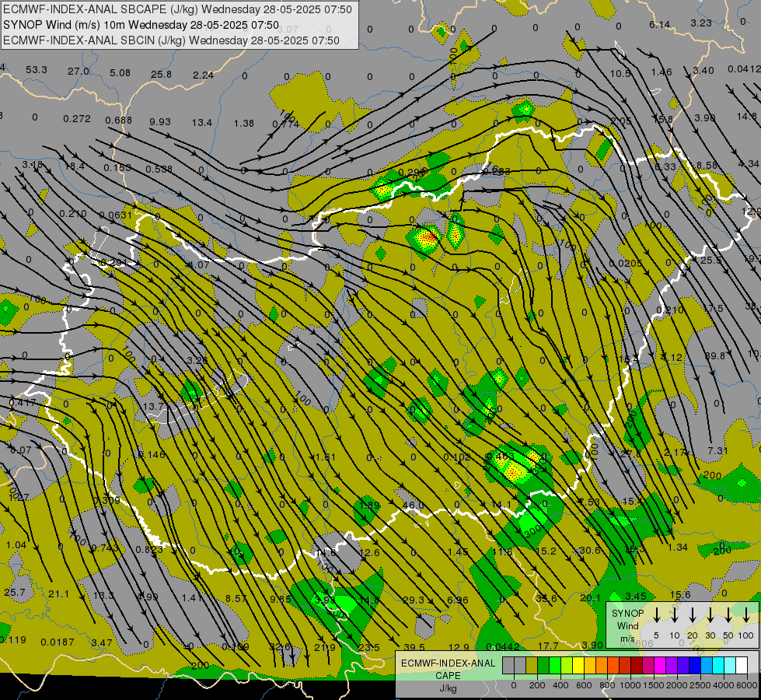Click the 50 m/s wind arrow in legend
761x700 pixels.
pos(728,615)
